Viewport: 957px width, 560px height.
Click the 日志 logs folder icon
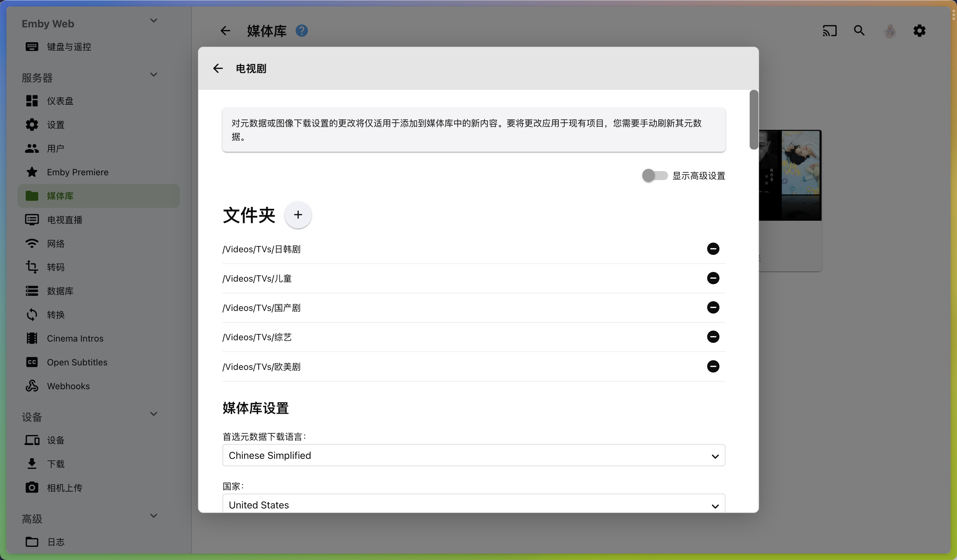tap(32, 542)
